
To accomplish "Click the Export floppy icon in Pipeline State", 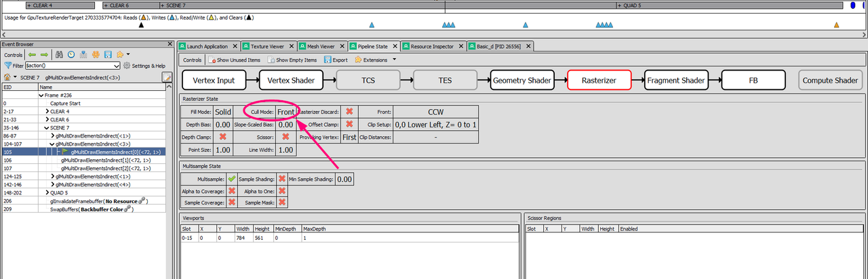I will click(x=327, y=60).
